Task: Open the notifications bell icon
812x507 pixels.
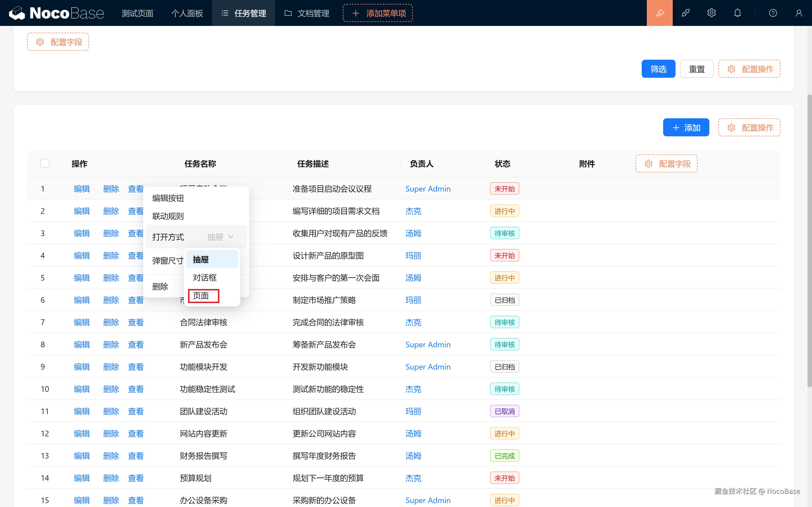Action: (737, 13)
